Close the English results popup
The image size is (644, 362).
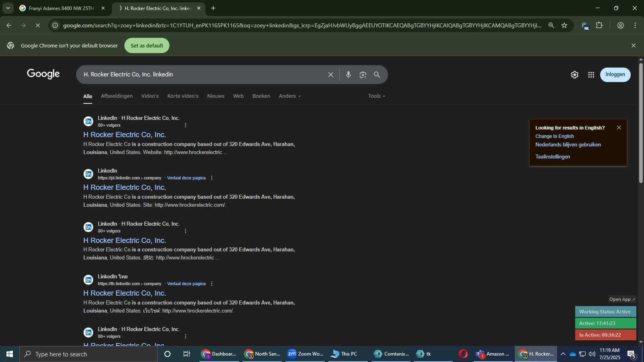click(619, 128)
